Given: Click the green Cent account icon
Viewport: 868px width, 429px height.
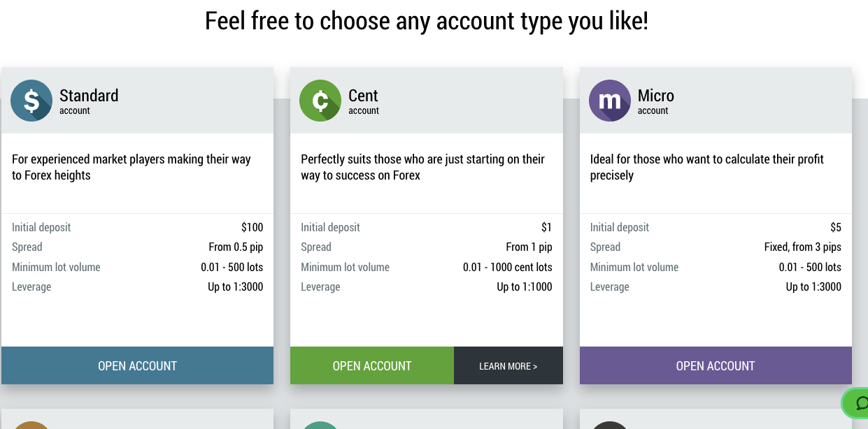Looking at the screenshot, I should point(320,101).
